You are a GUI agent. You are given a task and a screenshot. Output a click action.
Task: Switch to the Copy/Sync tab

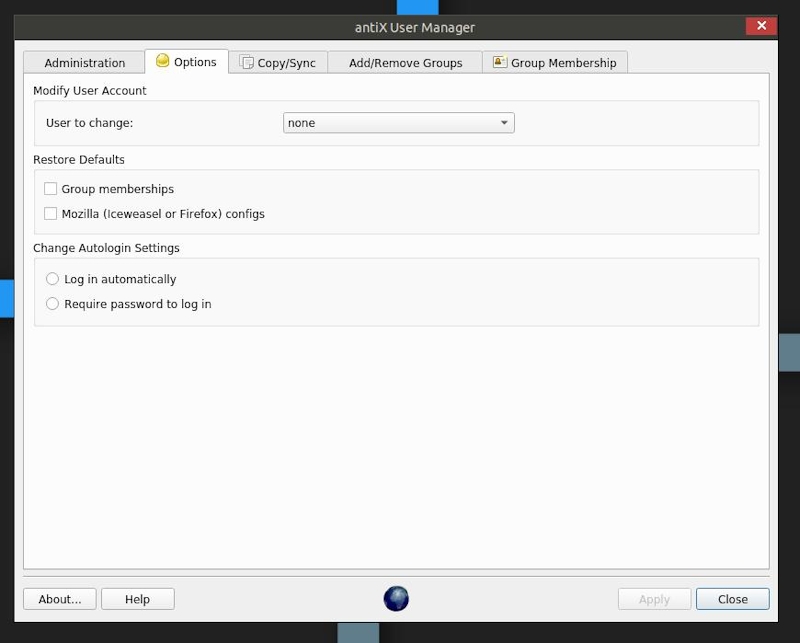(x=285, y=61)
